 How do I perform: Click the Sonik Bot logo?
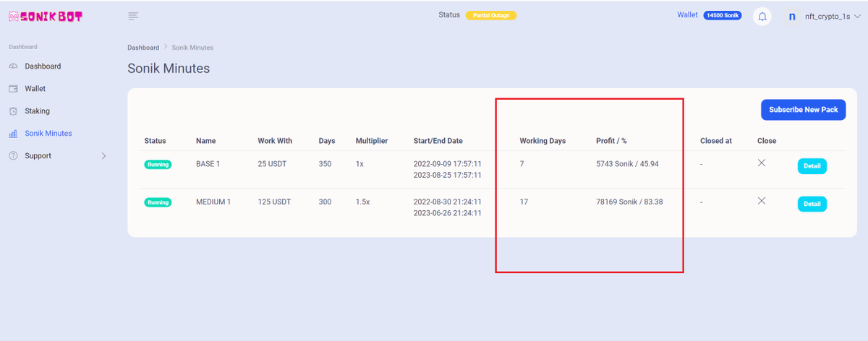tap(46, 16)
